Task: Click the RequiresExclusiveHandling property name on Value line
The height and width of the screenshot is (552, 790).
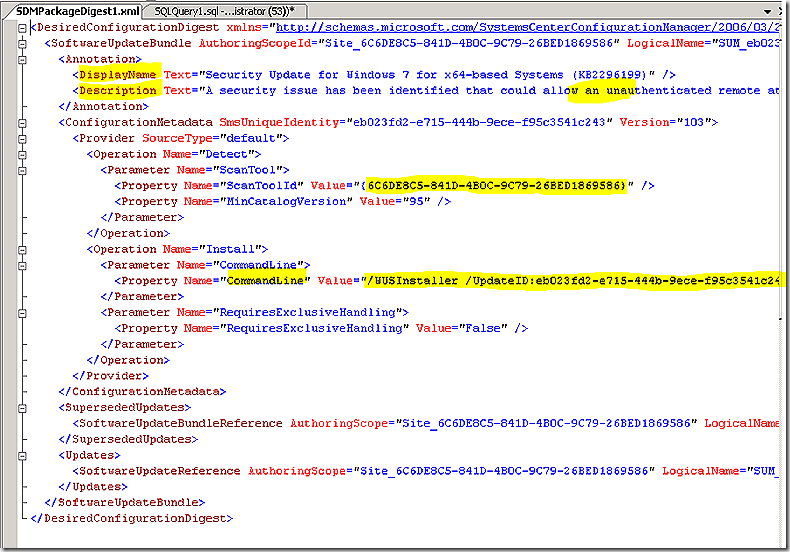Action: tap(314, 328)
